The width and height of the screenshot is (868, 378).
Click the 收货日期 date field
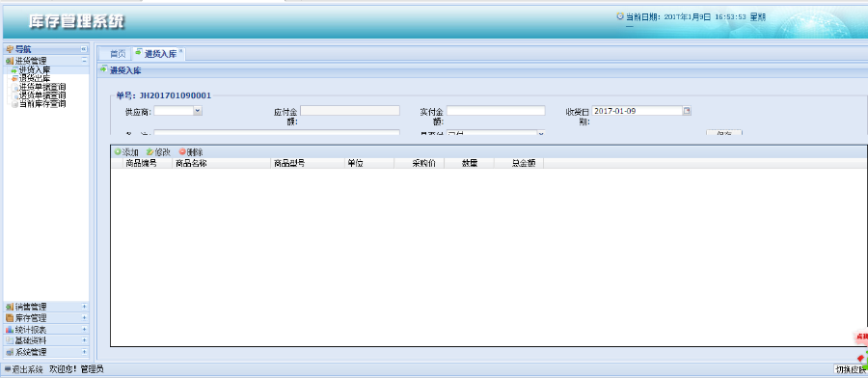tap(637, 111)
